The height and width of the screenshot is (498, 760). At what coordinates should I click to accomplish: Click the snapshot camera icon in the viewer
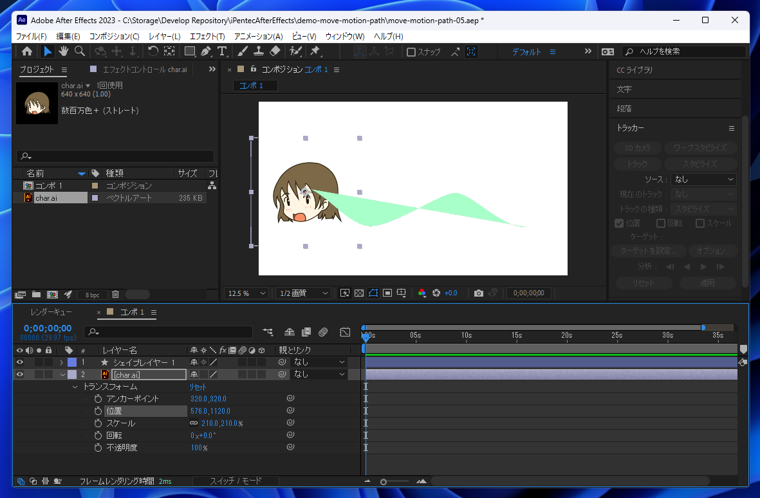click(478, 293)
